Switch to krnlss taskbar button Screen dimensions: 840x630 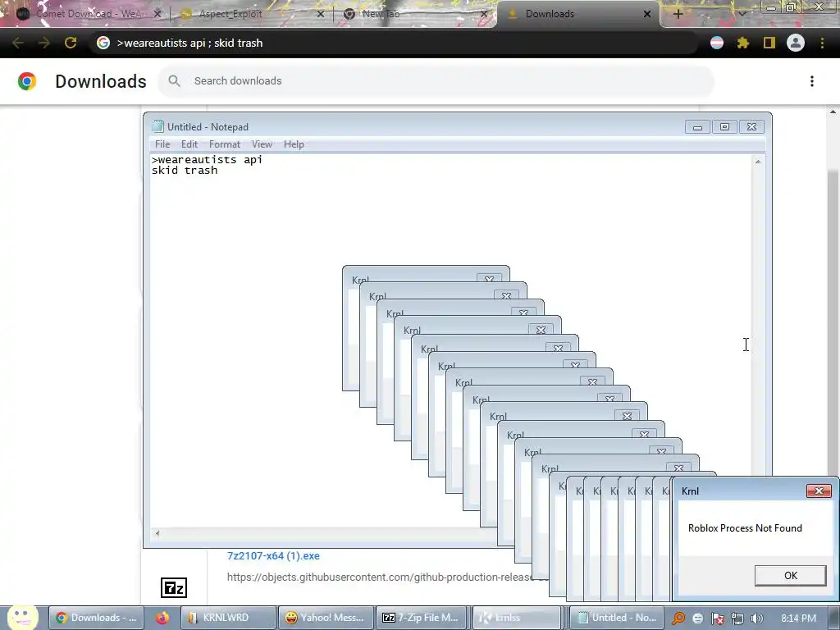pyautogui.click(x=517, y=618)
